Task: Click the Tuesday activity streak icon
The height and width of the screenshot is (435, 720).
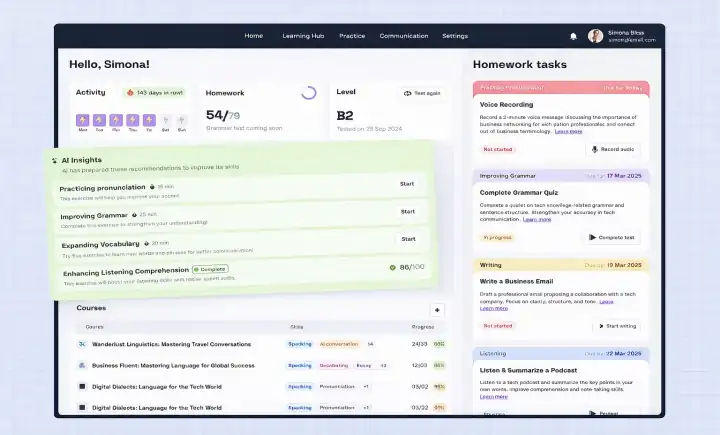Action: click(x=99, y=120)
